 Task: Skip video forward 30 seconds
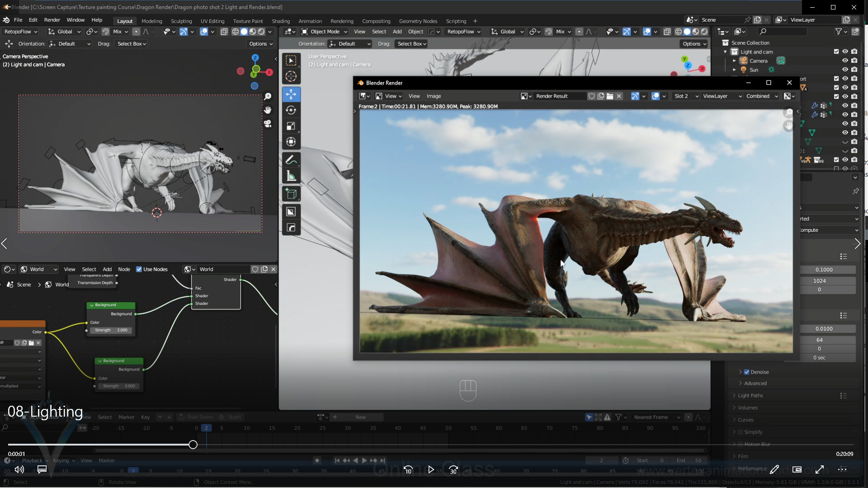pyautogui.click(x=453, y=469)
